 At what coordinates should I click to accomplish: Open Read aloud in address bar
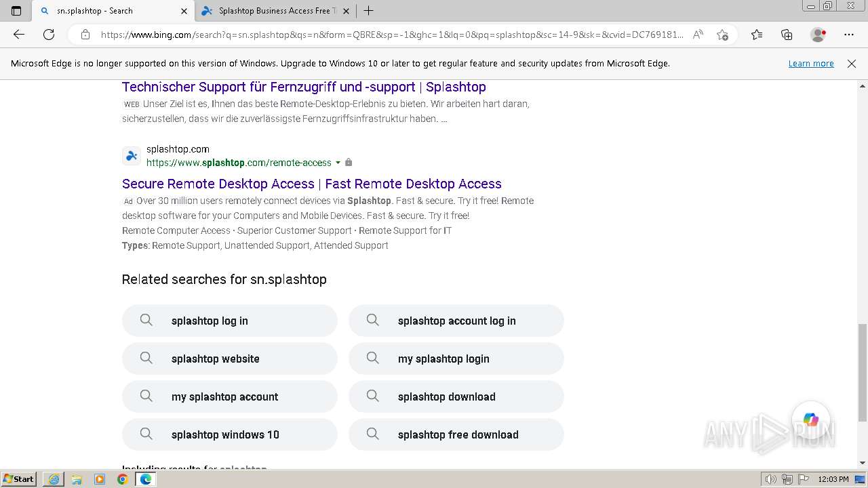coord(698,35)
